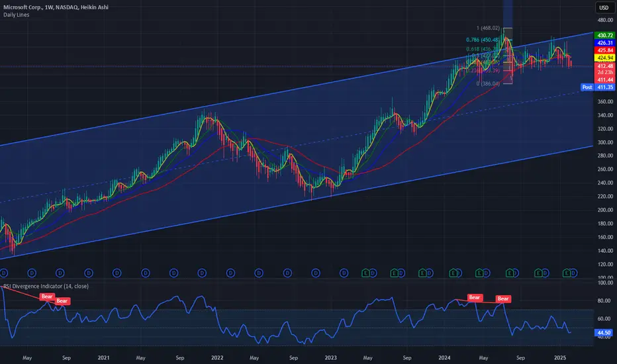Click the Daily Lines indicator label
Viewport: 617px width, 364px height.
(x=16, y=15)
